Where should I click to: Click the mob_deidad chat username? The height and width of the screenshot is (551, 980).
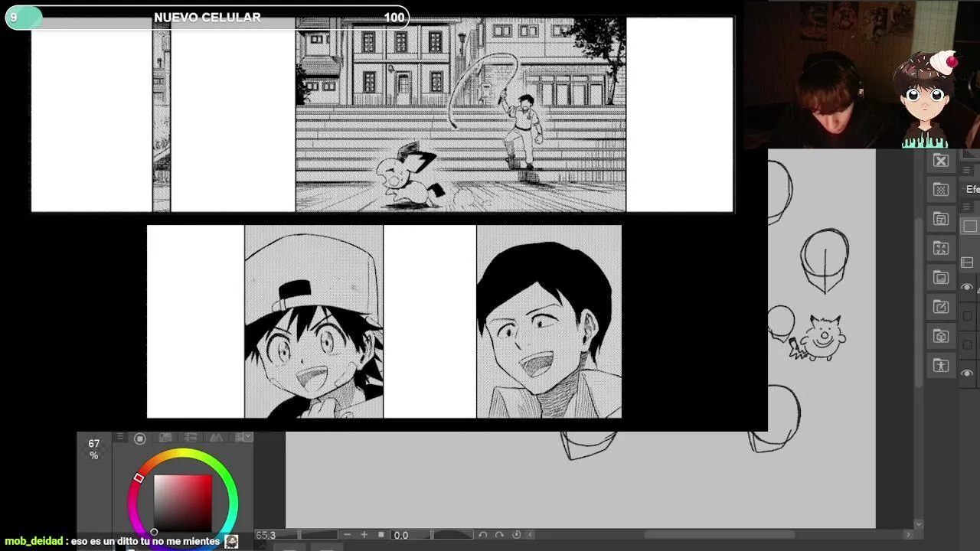pyautogui.click(x=34, y=541)
